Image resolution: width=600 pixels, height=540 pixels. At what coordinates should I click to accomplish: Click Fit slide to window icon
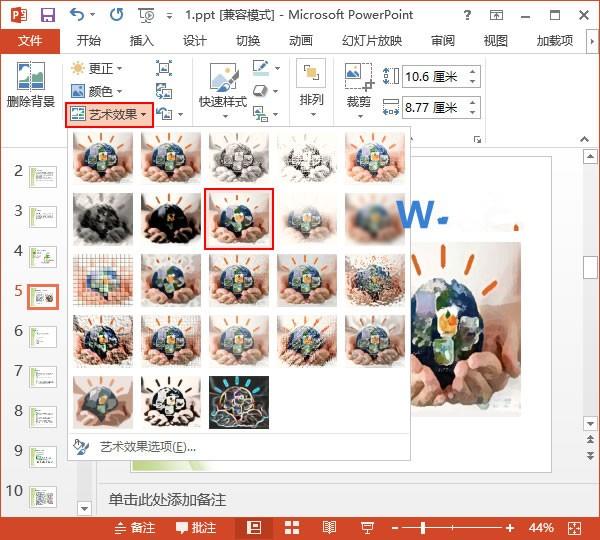click(x=574, y=528)
